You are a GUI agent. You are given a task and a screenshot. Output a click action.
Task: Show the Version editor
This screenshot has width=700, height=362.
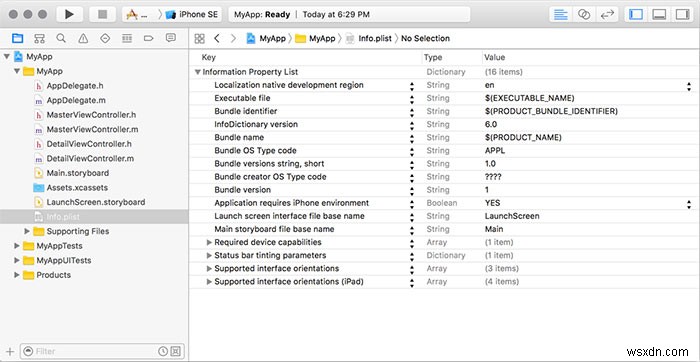pos(607,14)
